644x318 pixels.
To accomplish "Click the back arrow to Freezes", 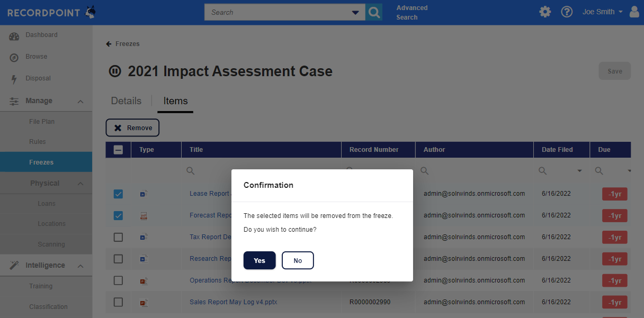I will coord(109,44).
